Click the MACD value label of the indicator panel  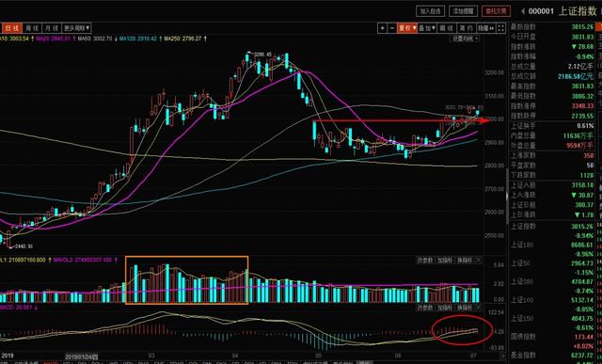tap(17, 308)
